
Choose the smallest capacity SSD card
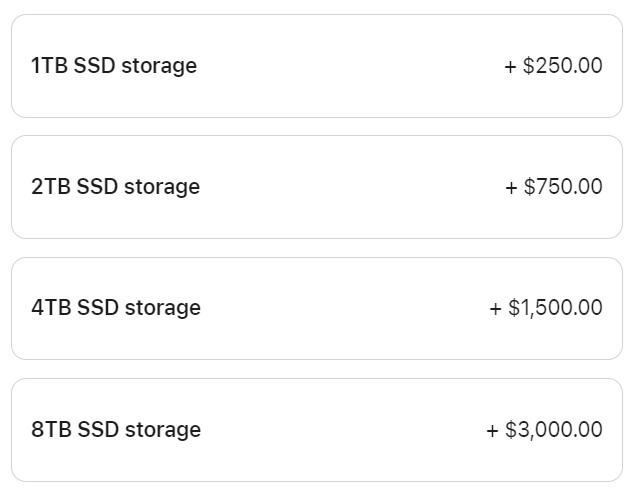[x=316, y=66]
